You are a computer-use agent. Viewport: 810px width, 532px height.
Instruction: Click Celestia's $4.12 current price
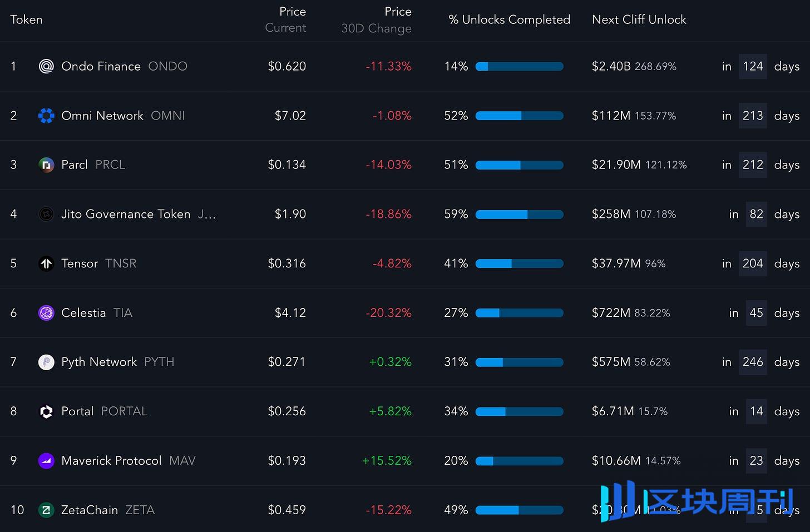[290, 313]
